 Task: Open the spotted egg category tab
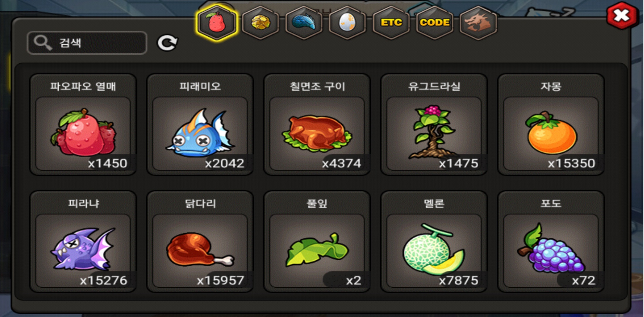(x=347, y=23)
